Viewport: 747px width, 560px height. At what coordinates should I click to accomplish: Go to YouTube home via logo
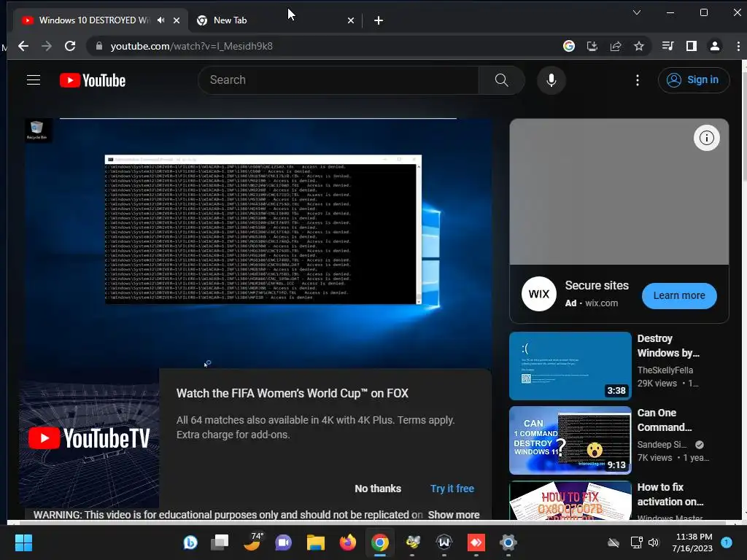[x=93, y=80]
